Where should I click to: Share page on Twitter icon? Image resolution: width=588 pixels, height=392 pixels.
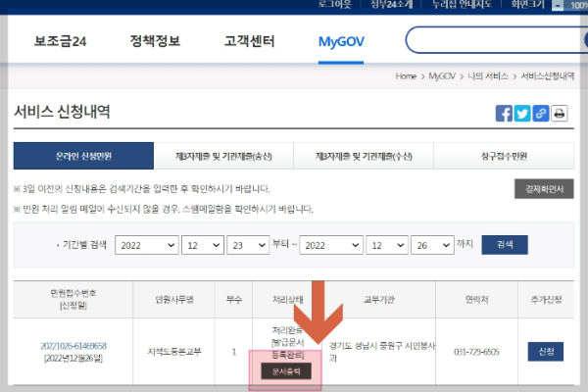tap(522, 114)
